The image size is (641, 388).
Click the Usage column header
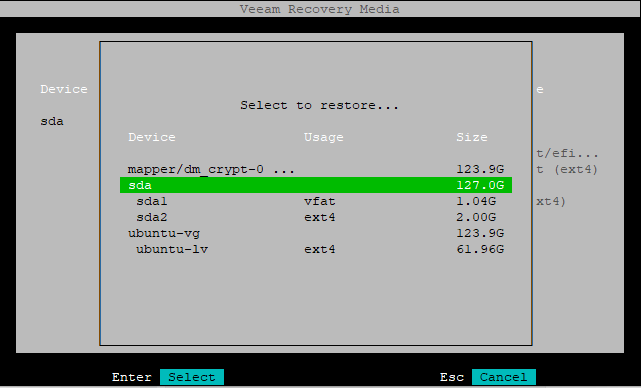click(x=323, y=137)
